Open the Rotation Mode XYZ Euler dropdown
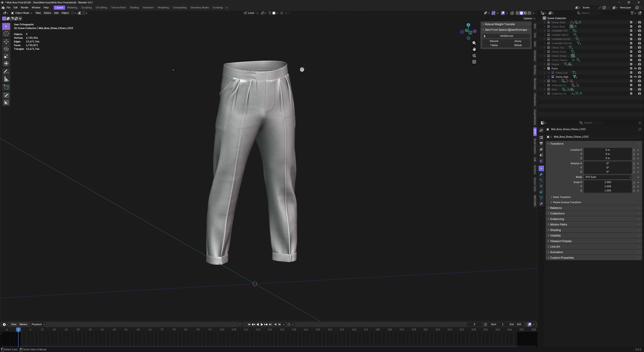This screenshot has width=644, height=352. (607, 177)
